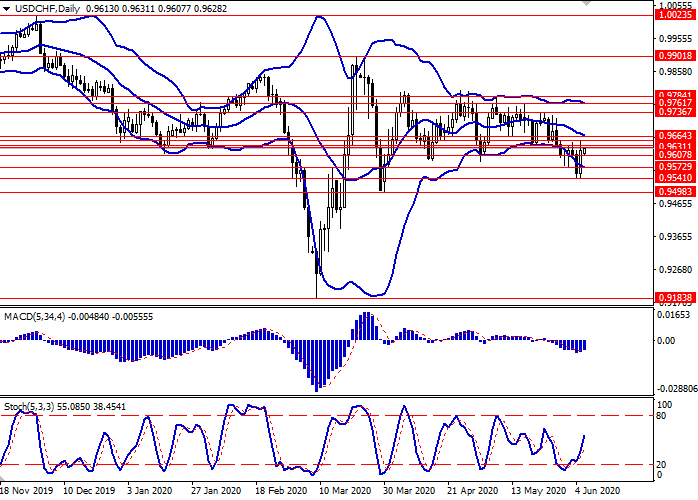Screen dimensions: 698x500
Task: Click the Stochastic 20 level value
Action: tap(662, 464)
